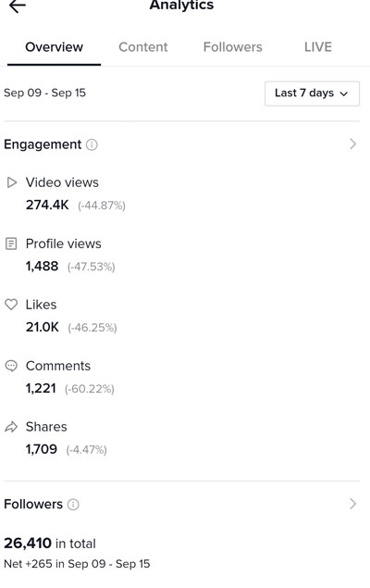Click the Comments speech bubble icon

click(x=11, y=366)
